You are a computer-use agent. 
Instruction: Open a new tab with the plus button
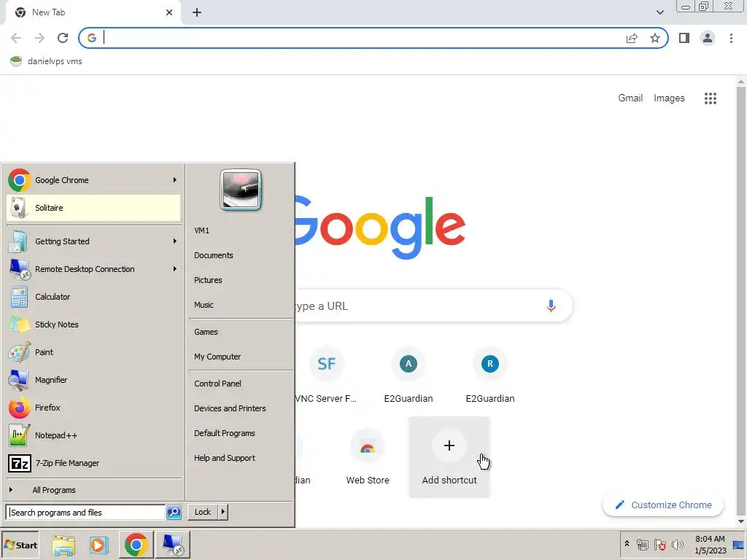pos(197,12)
